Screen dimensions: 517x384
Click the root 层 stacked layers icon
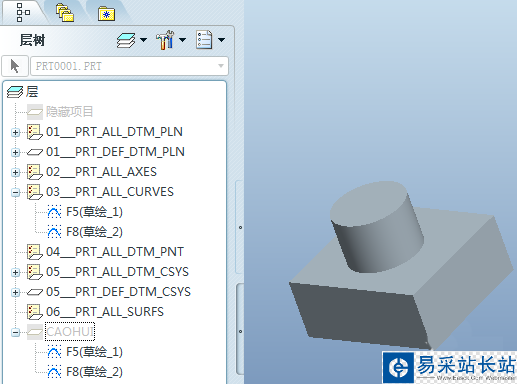pyautogui.click(x=15, y=92)
